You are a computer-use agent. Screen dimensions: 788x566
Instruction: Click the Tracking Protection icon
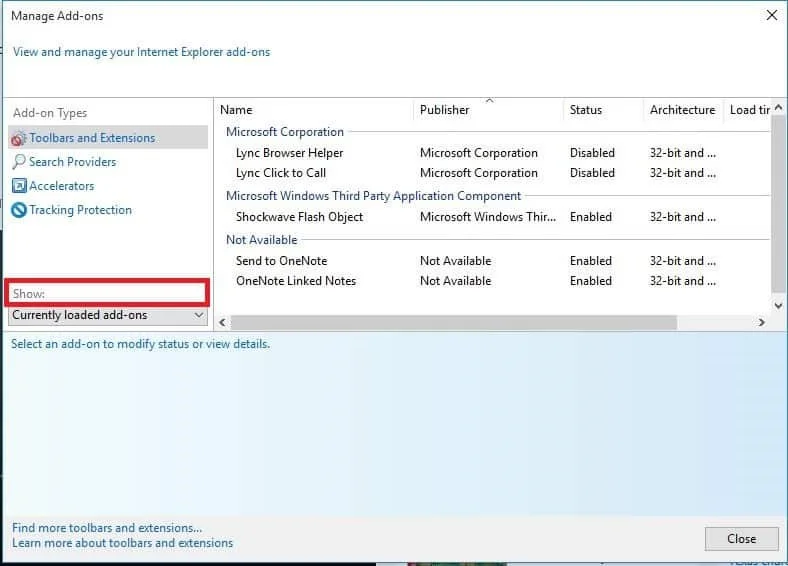tap(19, 210)
